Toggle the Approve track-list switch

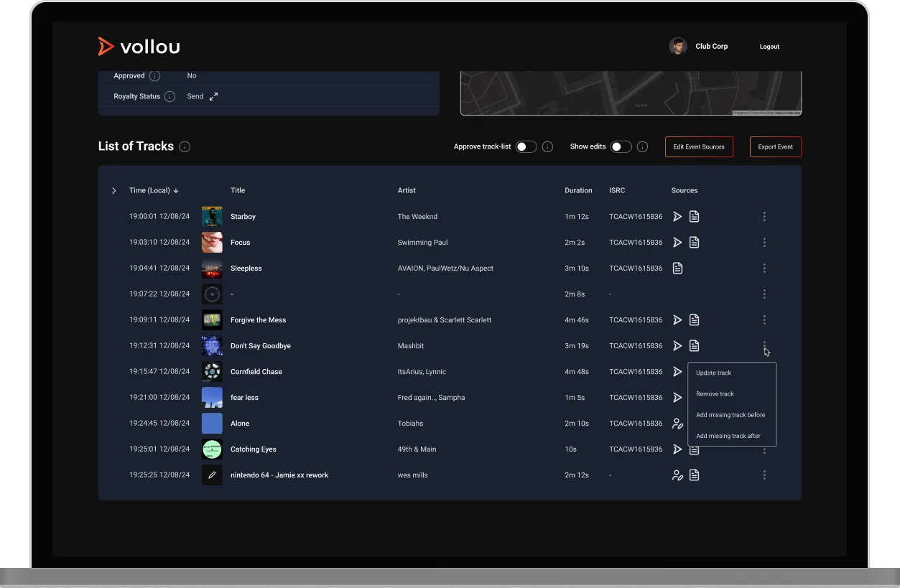pos(526,146)
